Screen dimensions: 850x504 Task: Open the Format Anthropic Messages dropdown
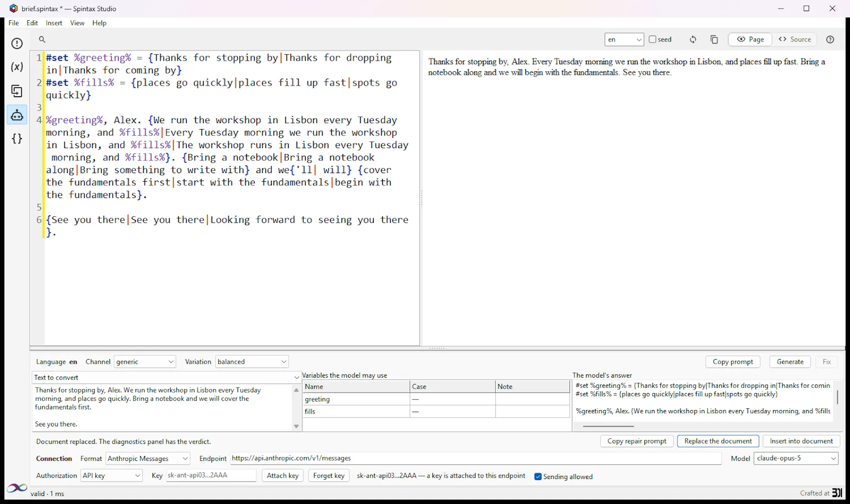pyautogui.click(x=148, y=458)
